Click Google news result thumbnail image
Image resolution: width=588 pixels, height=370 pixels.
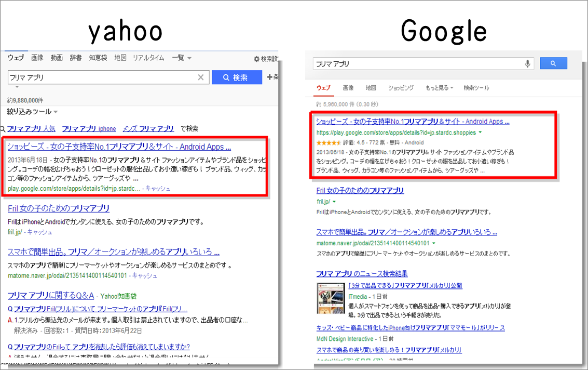point(331,298)
